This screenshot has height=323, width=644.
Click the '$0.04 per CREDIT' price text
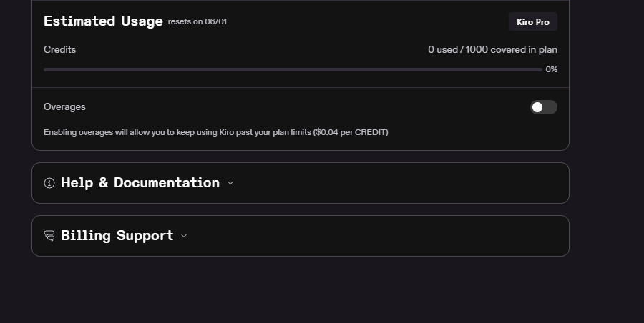pyautogui.click(x=351, y=133)
